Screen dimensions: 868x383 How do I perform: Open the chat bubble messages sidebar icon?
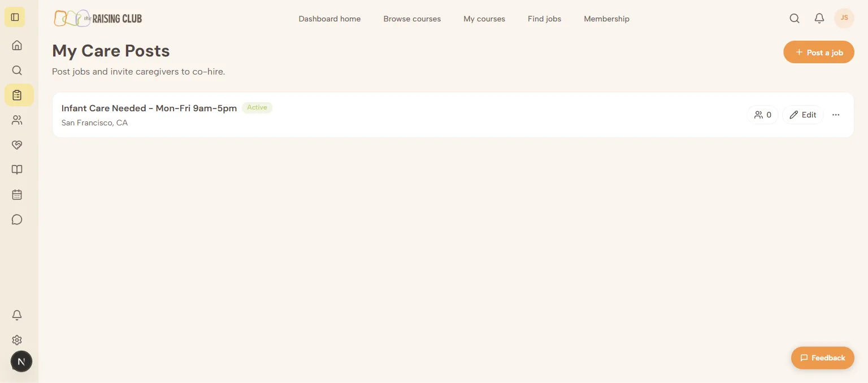pyautogui.click(x=17, y=219)
